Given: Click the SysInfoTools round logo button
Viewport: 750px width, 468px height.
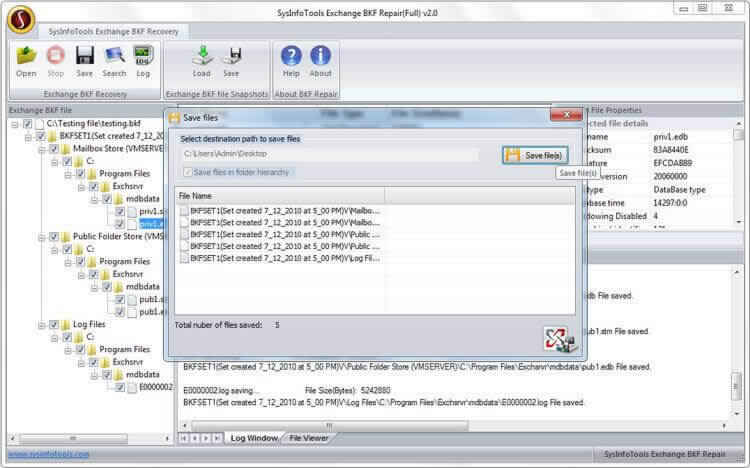Looking at the screenshot, I should [21, 20].
